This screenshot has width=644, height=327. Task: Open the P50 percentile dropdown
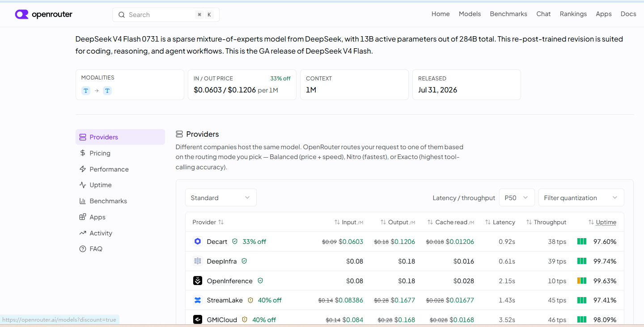pos(517,197)
